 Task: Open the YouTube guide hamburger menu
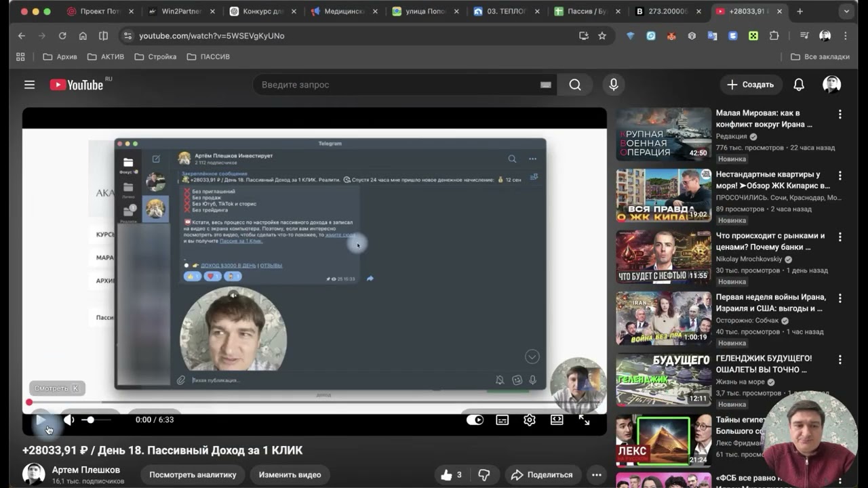pos(29,85)
